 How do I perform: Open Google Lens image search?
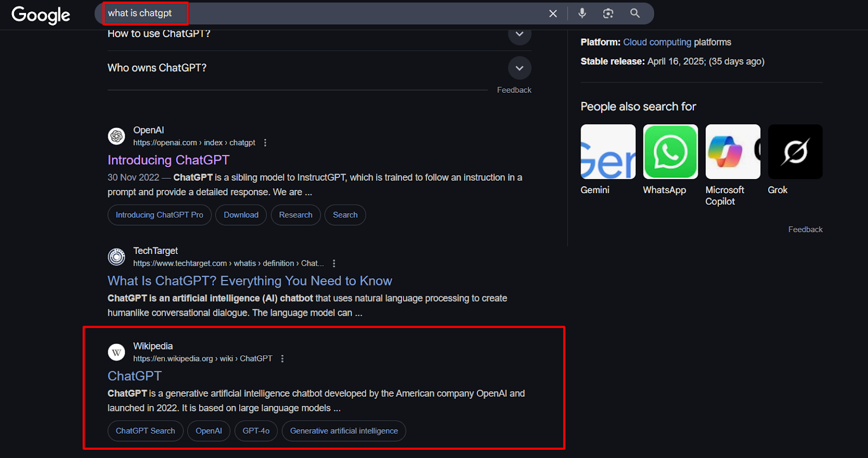pos(608,14)
